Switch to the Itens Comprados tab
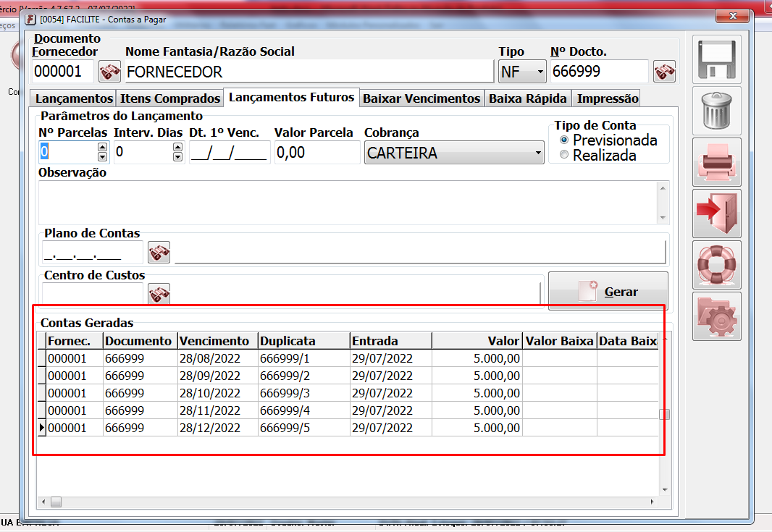Screen dimensions: 772x532 [170, 98]
